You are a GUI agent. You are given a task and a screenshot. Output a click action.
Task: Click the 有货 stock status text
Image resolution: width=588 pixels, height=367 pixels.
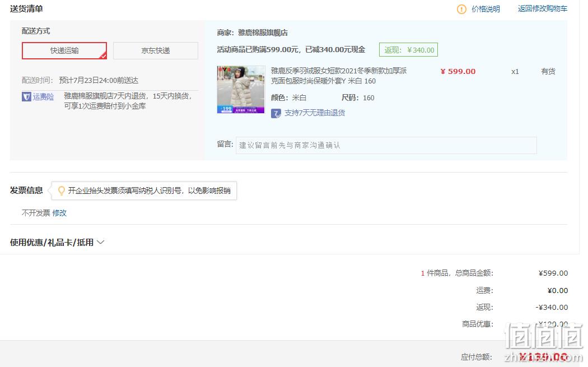pos(548,71)
